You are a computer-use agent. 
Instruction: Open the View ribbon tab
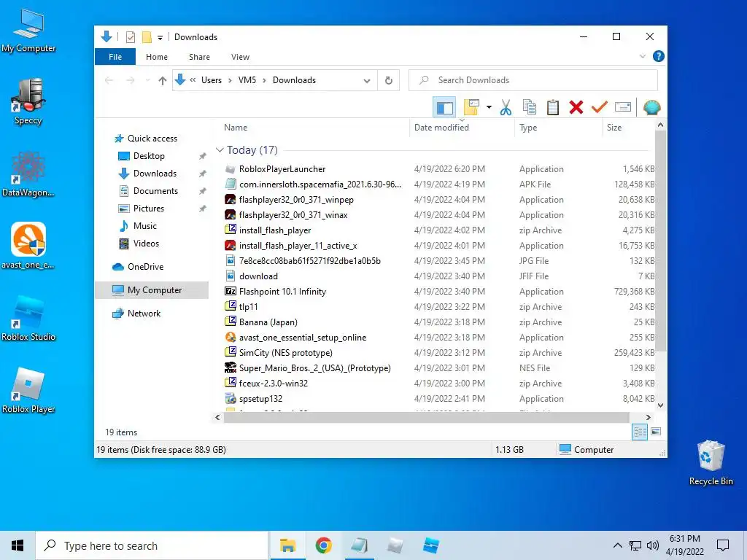pyautogui.click(x=240, y=57)
